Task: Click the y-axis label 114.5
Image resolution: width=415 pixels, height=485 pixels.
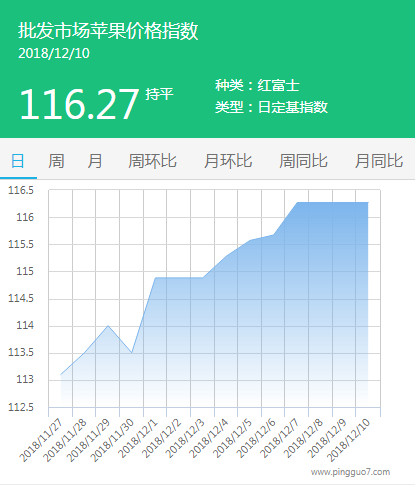Action: pos(21,298)
